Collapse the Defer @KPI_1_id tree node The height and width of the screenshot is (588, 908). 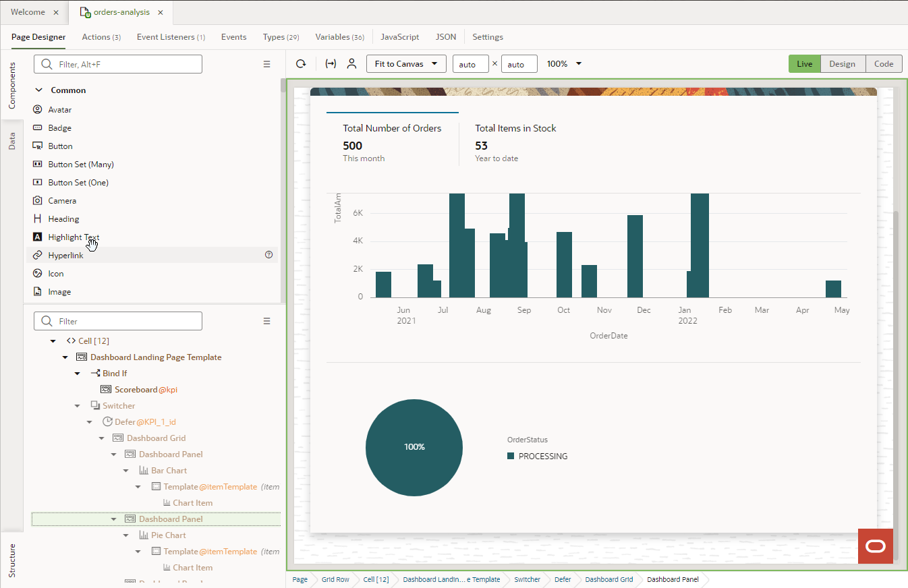pos(88,421)
